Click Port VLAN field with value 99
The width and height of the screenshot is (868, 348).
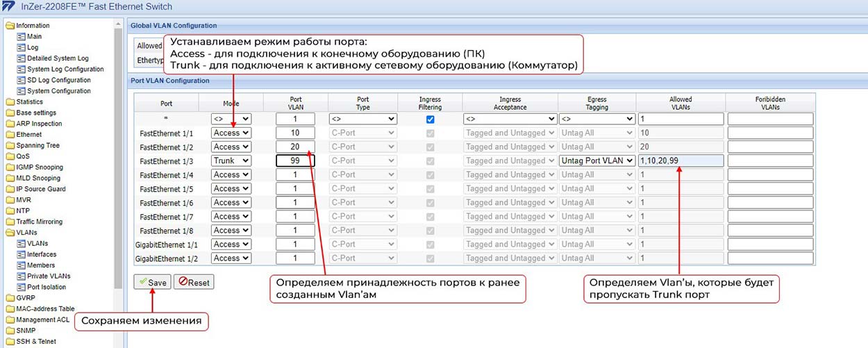tap(295, 160)
